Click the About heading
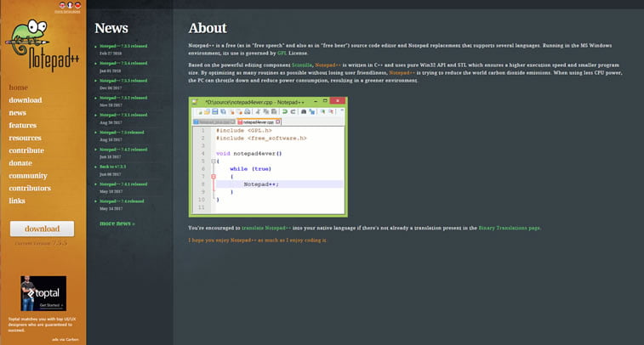The image size is (644, 345). point(208,28)
